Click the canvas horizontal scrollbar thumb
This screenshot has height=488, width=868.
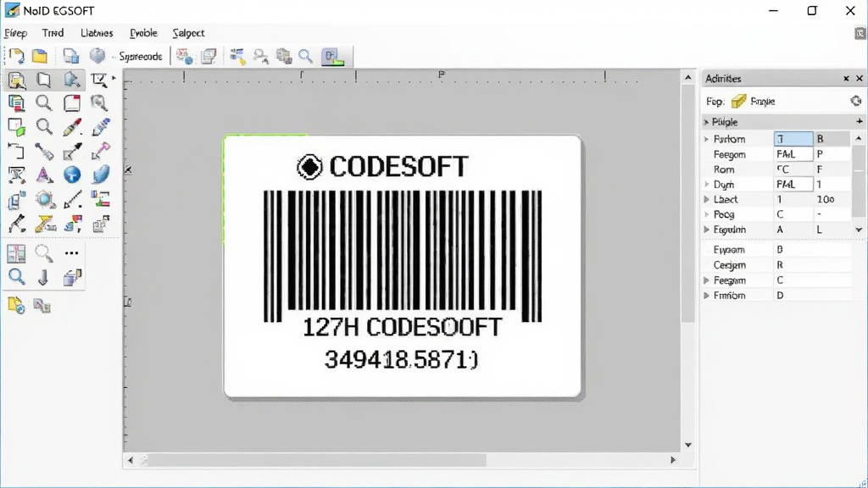(318, 460)
